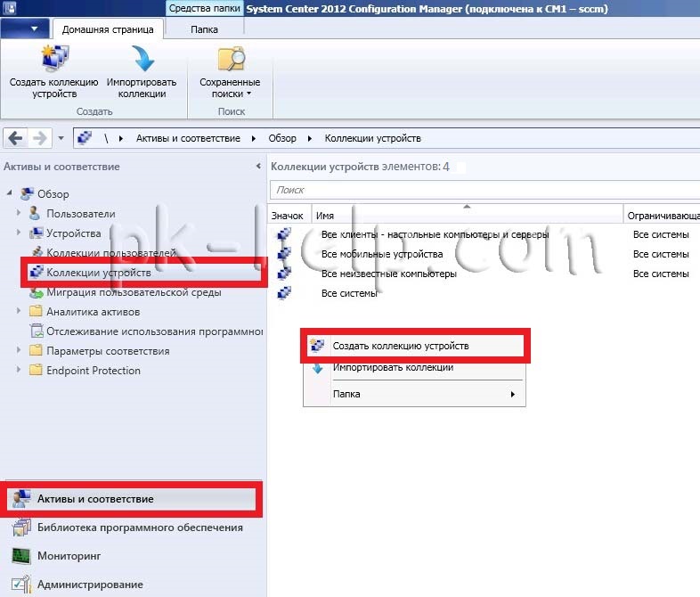Click breadcrumb Коллекции устройств
700x597 pixels.
pyautogui.click(x=373, y=138)
